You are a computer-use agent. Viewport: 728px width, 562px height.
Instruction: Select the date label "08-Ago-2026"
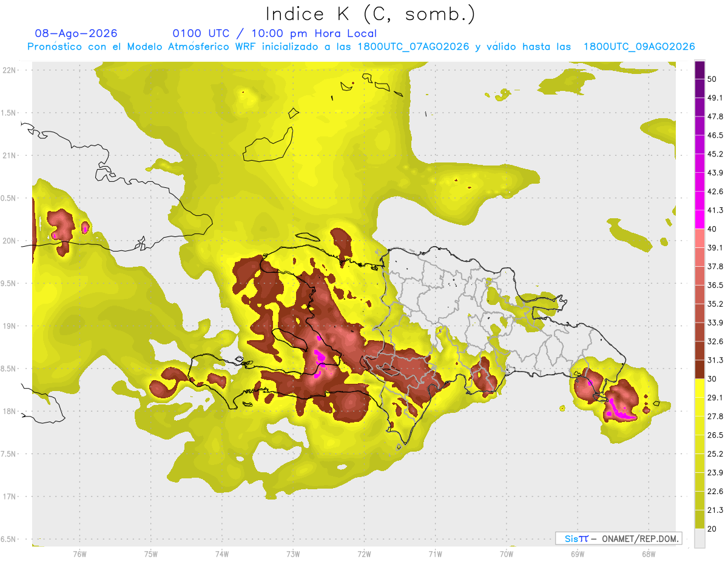click(76, 33)
